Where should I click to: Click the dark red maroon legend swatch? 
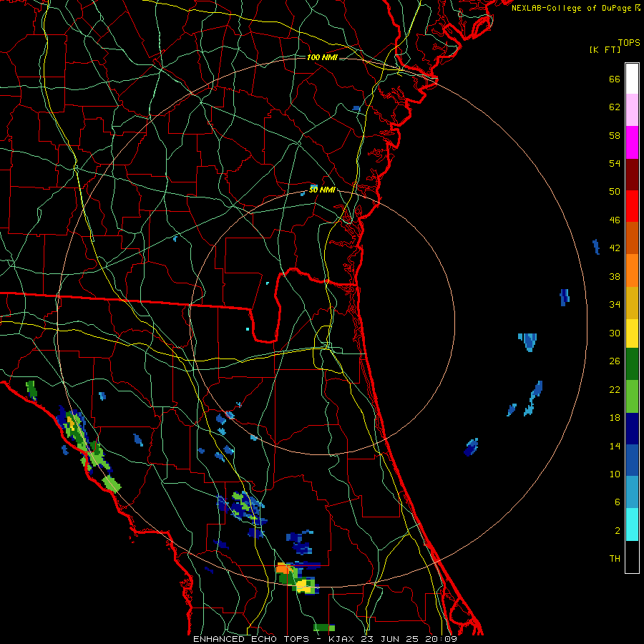pyautogui.click(x=632, y=174)
